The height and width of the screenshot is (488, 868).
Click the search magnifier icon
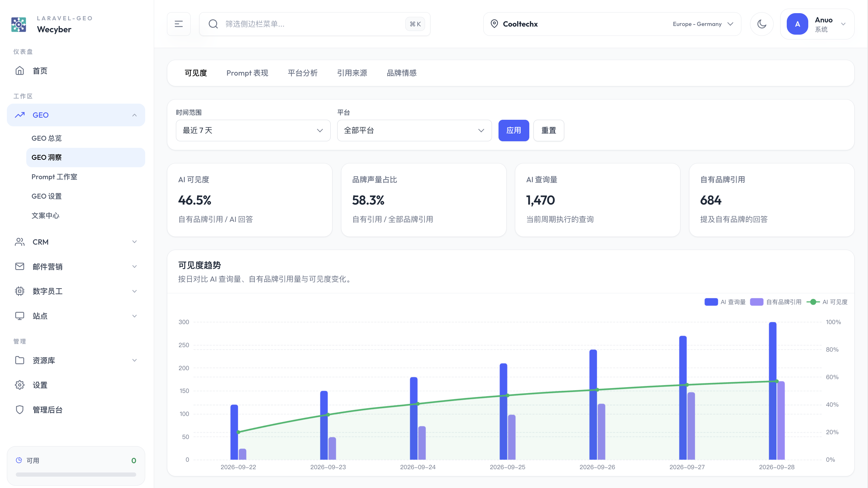point(213,24)
